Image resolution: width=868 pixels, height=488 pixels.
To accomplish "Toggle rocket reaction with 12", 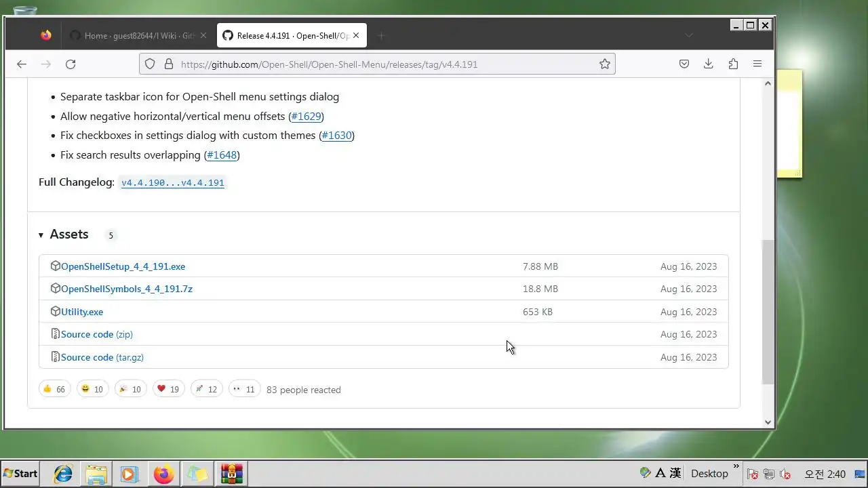I will 206,389.
